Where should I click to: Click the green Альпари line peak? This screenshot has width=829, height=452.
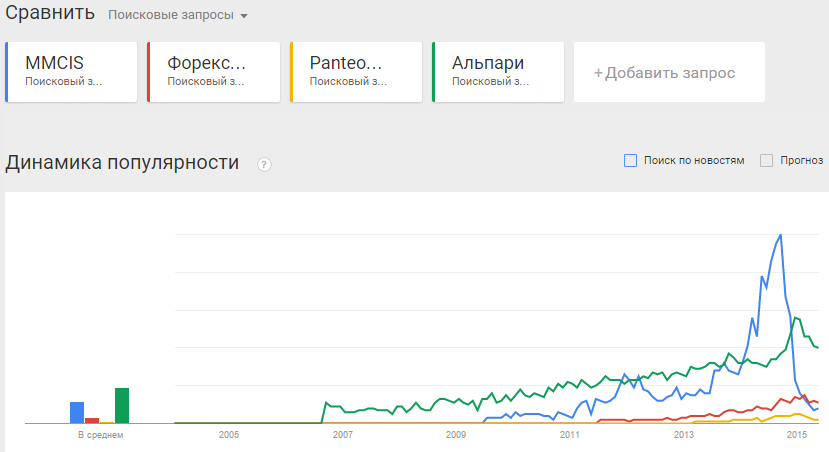point(796,318)
